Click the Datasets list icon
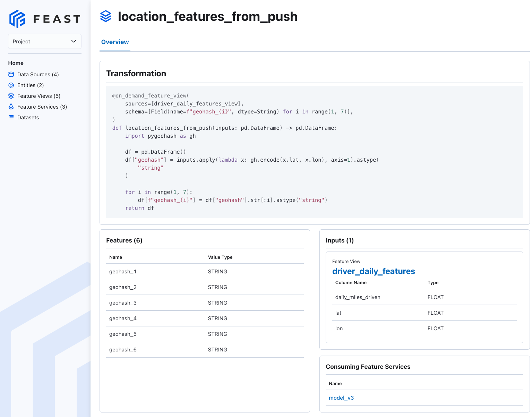This screenshot has width=532, height=417. click(11, 118)
